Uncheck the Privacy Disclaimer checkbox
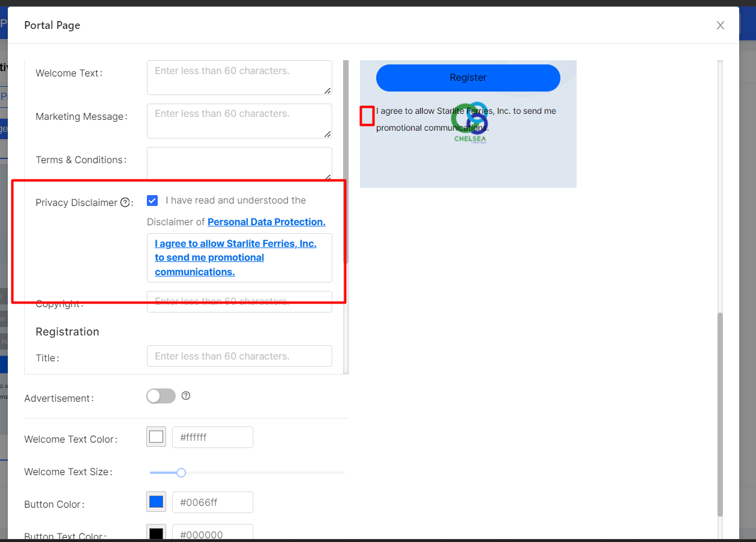Image resolution: width=756 pixels, height=542 pixels. click(152, 201)
